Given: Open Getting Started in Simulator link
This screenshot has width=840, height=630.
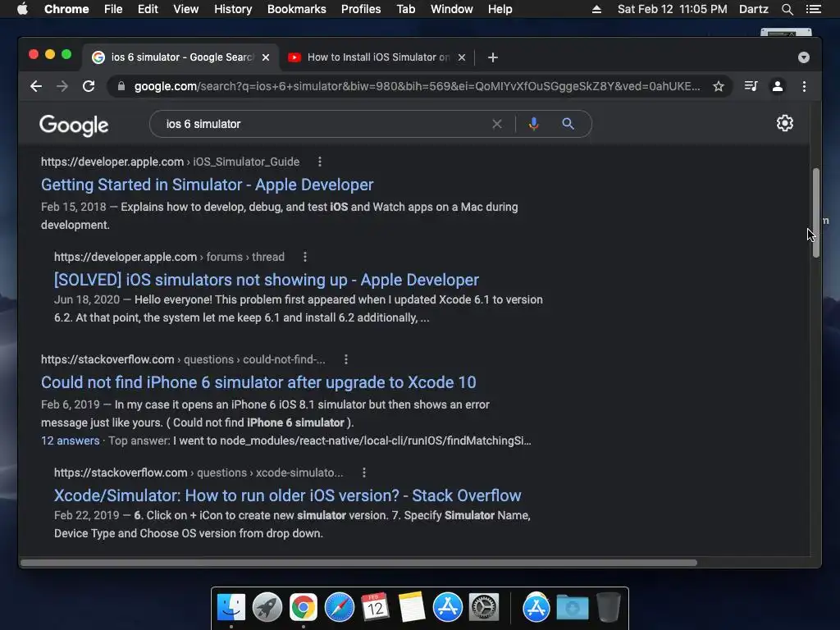Looking at the screenshot, I should 208,185.
